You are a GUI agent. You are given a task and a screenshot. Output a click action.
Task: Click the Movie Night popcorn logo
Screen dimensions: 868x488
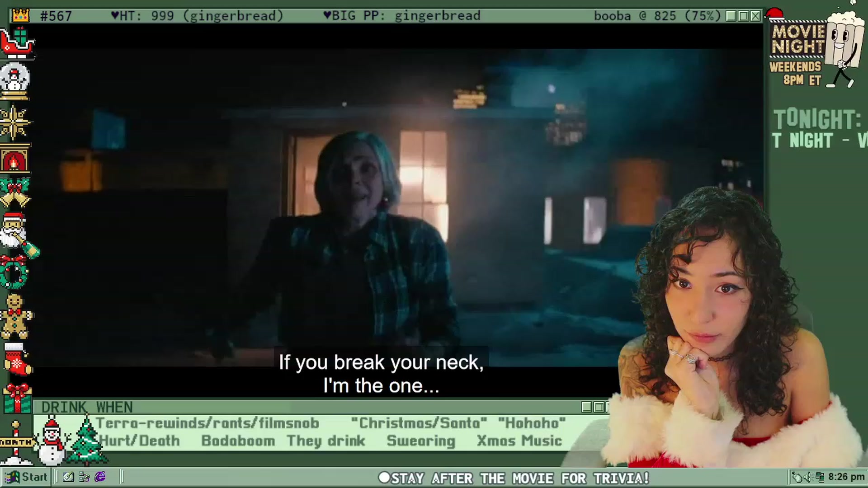pyautogui.click(x=816, y=49)
